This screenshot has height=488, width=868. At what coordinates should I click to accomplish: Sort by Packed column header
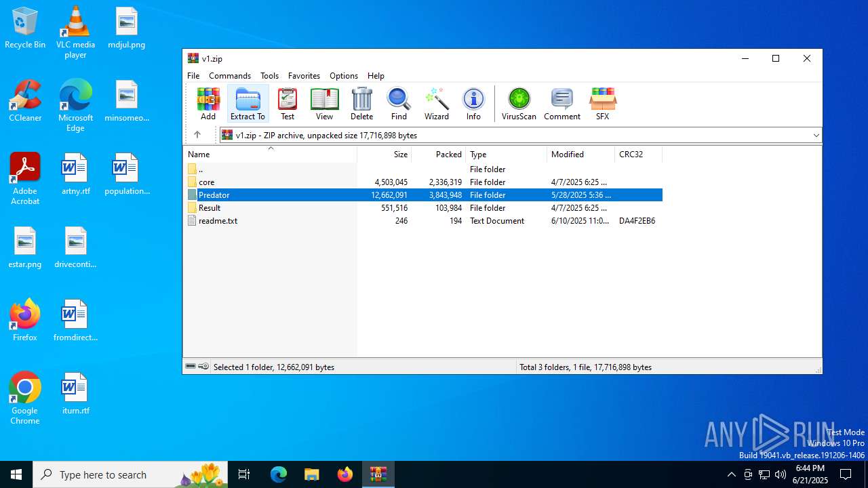[438, 154]
